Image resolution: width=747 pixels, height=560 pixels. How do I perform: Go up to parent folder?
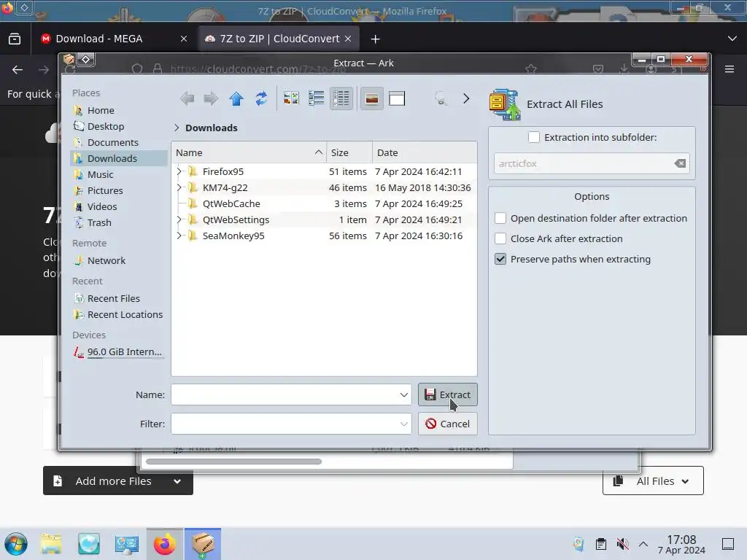click(236, 98)
